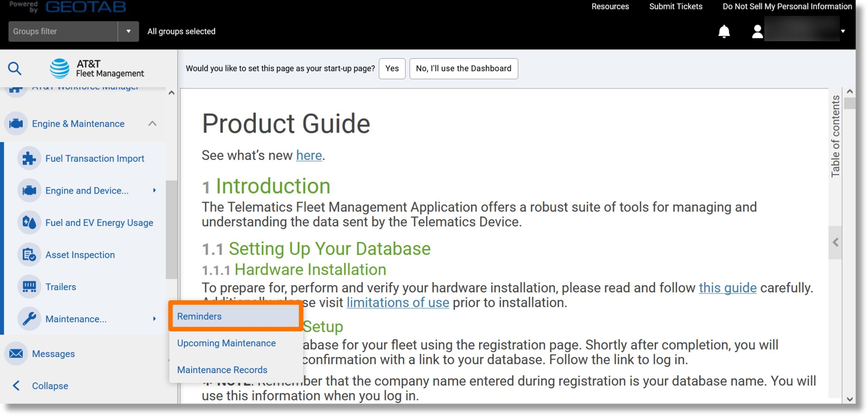Click the Hardware Installation heading
868x416 pixels.
pyautogui.click(x=310, y=270)
